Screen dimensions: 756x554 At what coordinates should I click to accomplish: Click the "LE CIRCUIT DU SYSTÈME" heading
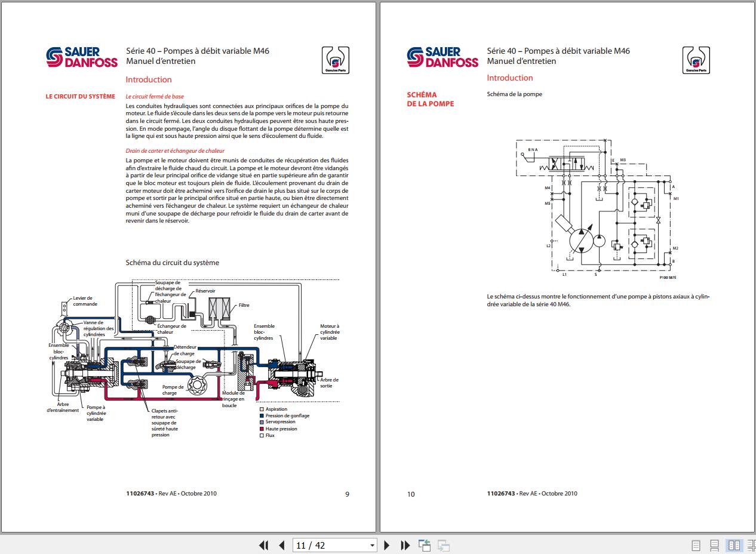(x=80, y=96)
